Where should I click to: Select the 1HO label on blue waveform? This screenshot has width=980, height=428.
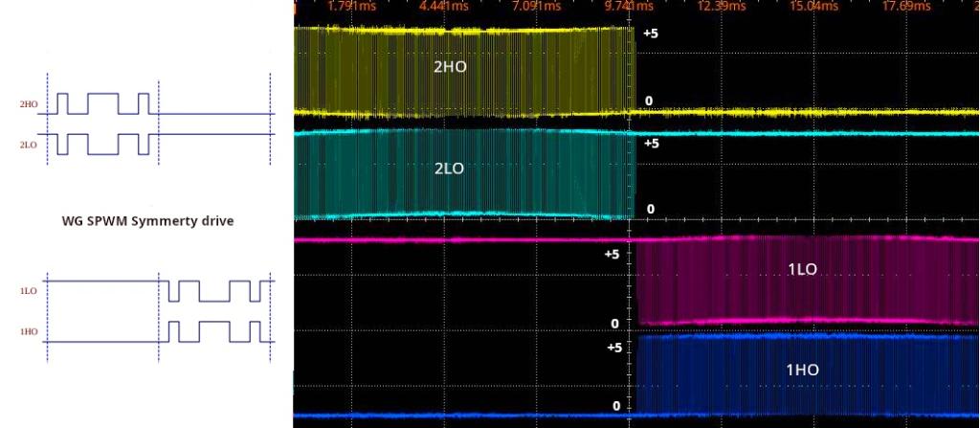pos(802,370)
